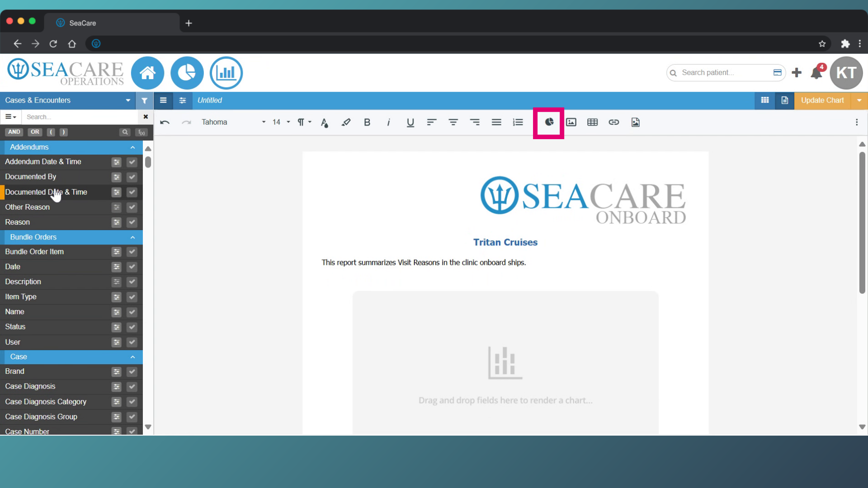
Task: Select the Description field
Action: point(23,282)
